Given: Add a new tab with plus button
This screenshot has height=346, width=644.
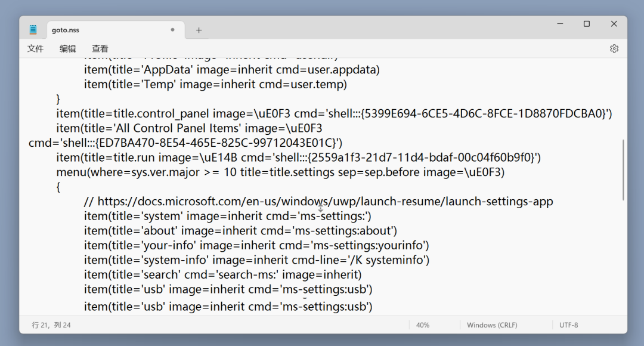Looking at the screenshot, I should [x=199, y=30].
